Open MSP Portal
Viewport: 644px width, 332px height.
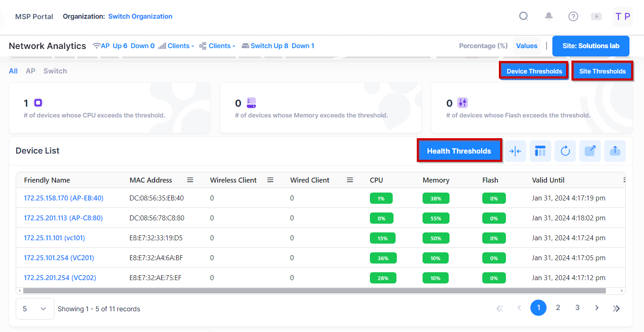coord(34,17)
